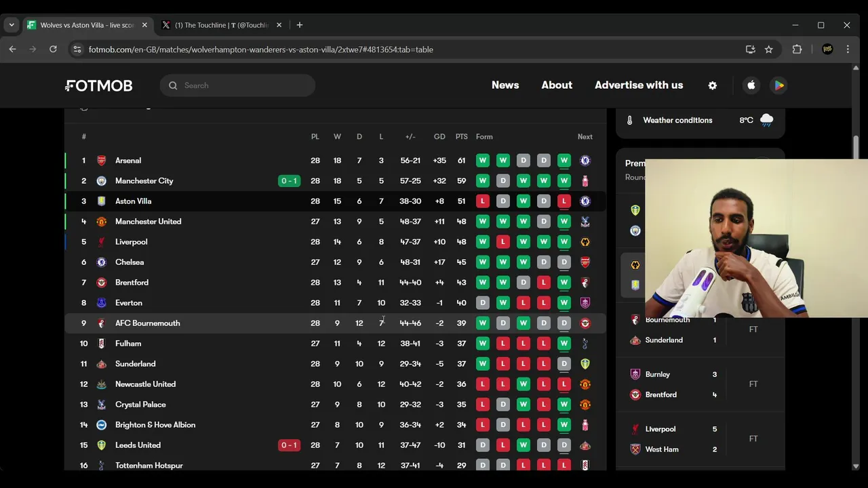Open a new browser tab
Screen dimensions: 868x488
pos(300,25)
